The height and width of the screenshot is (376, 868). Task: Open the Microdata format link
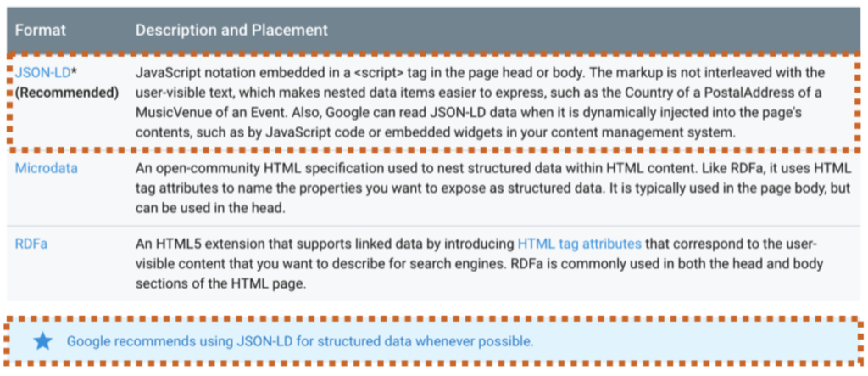tap(46, 168)
